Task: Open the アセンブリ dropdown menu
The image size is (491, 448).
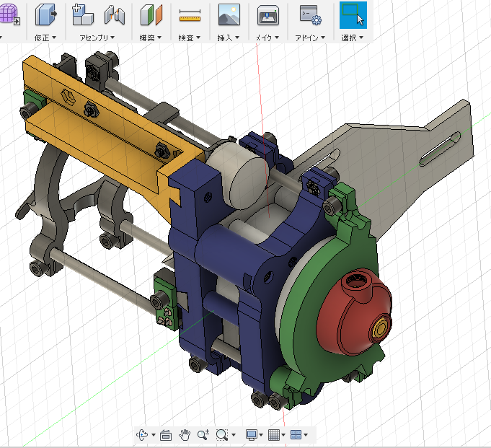Action: tap(97, 38)
